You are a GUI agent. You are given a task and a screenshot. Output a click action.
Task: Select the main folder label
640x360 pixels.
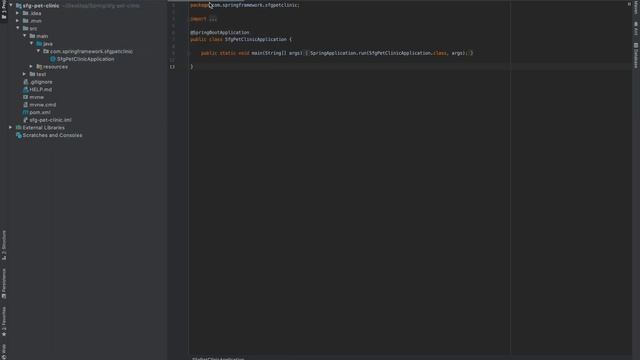(42, 36)
